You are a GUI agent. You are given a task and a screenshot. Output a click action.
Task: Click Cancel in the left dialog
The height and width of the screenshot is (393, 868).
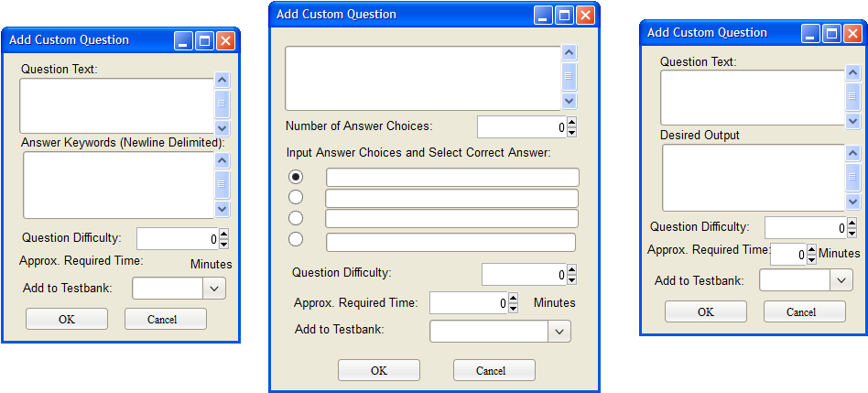point(166,319)
